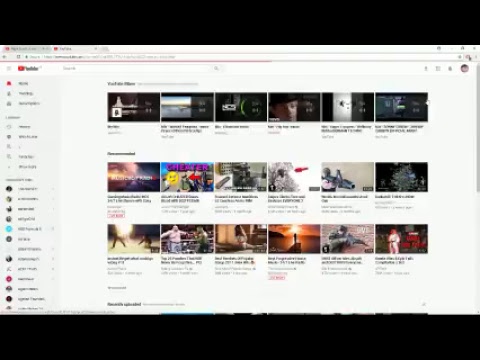The image size is (480, 360).
Task: Click the browser reload button
Action: coord(18,57)
